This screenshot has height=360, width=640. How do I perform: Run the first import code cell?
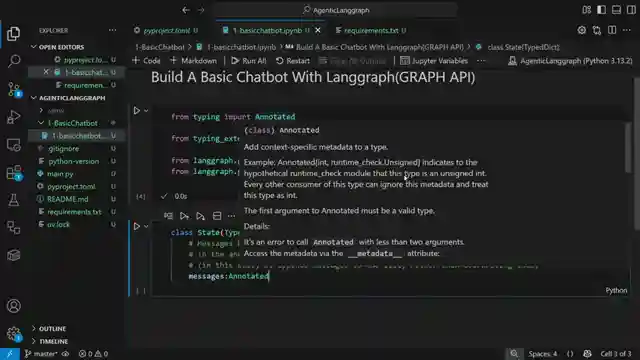coord(137,111)
